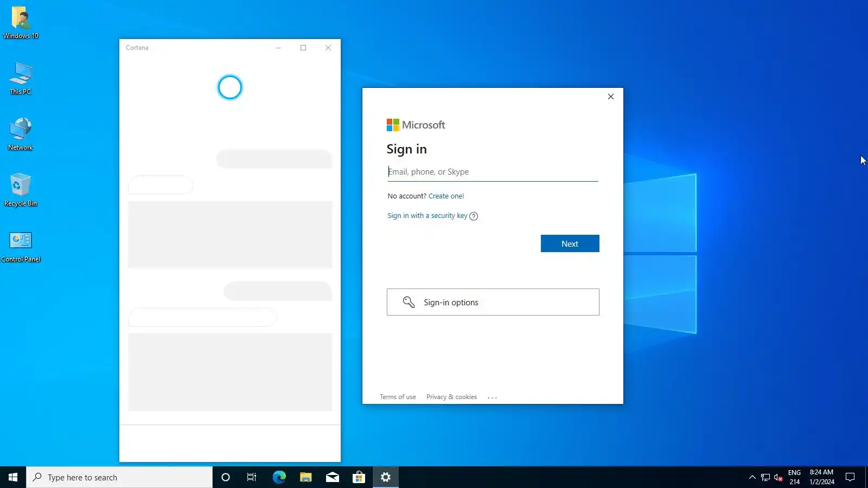
Task: Minimize the Cortana window
Action: pyautogui.click(x=278, y=48)
